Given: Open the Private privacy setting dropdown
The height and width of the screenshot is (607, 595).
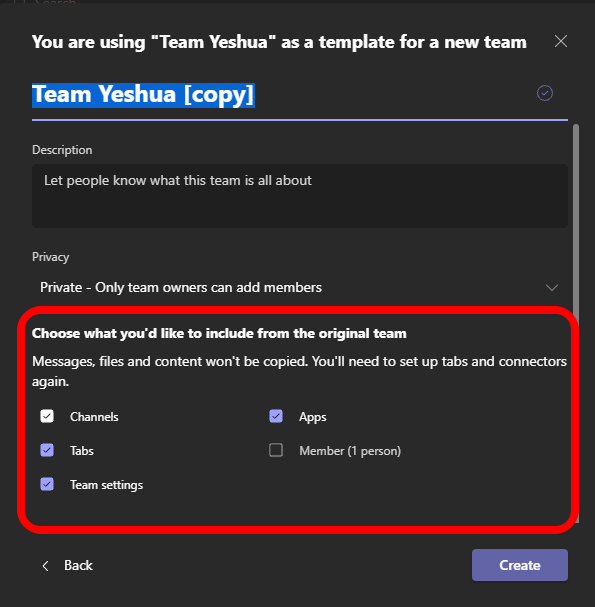Looking at the screenshot, I should [300, 288].
